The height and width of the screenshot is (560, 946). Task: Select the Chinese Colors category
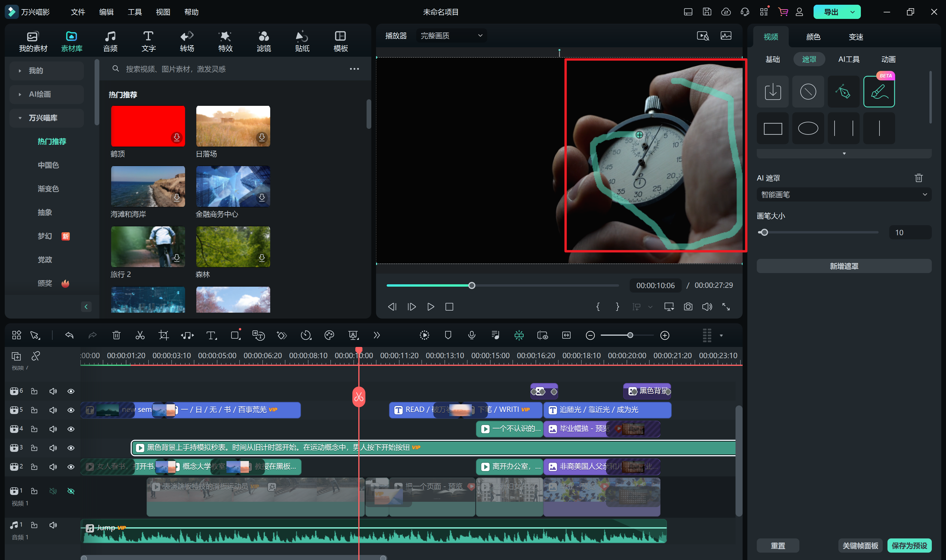pos(48,165)
